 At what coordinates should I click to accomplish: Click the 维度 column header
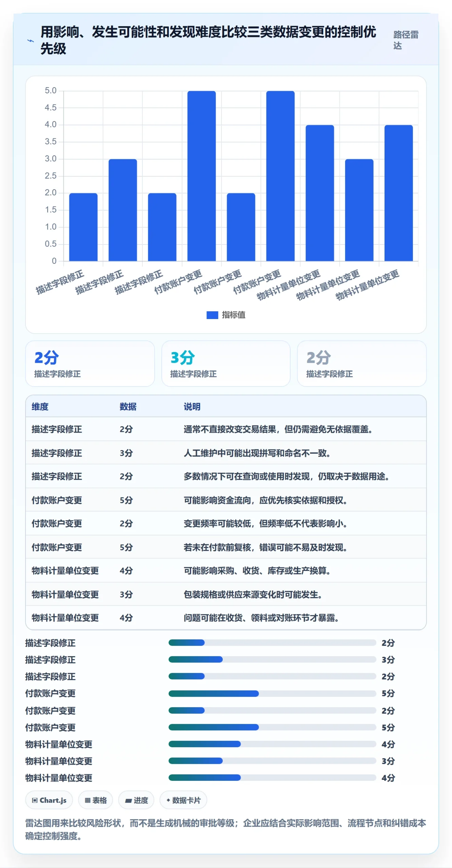(40, 407)
